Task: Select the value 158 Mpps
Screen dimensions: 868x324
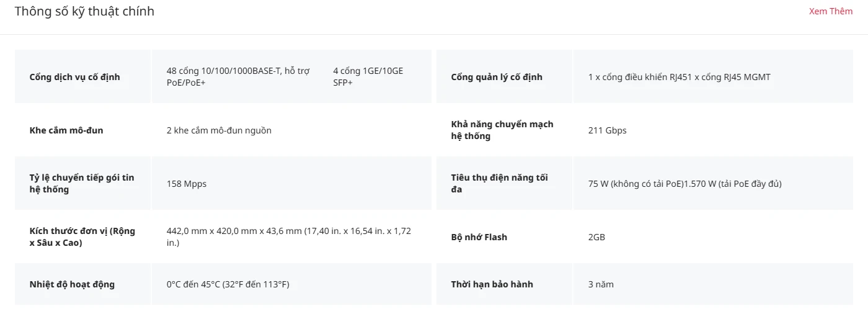Action: point(187,184)
